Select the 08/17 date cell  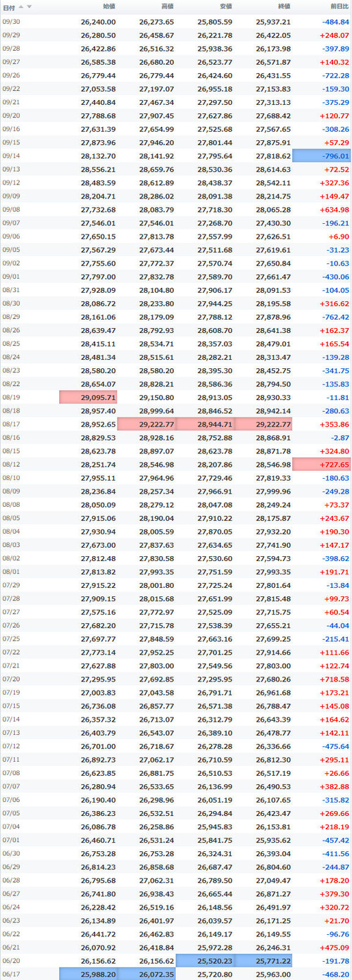tap(11, 423)
